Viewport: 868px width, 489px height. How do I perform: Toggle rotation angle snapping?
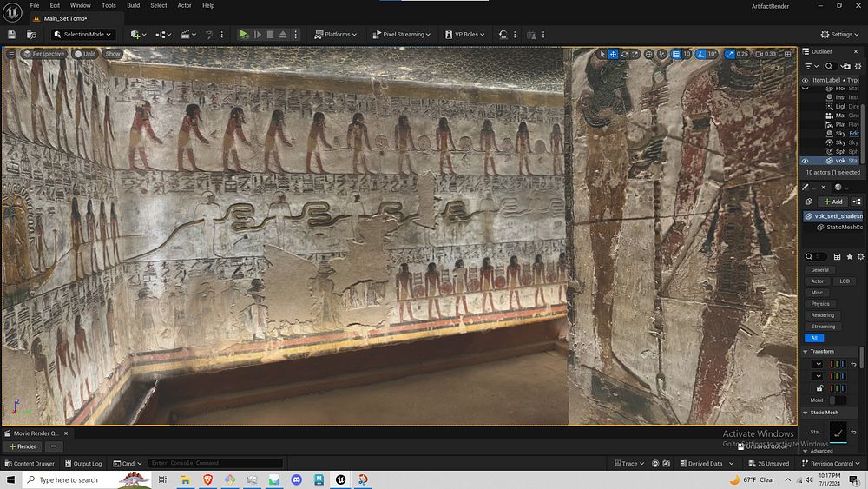(x=700, y=54)
